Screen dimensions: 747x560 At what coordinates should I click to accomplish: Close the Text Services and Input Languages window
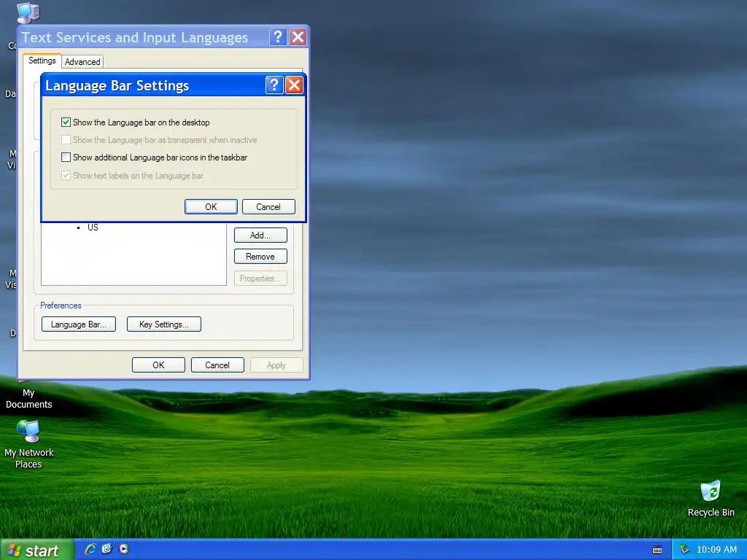(298, 36)
